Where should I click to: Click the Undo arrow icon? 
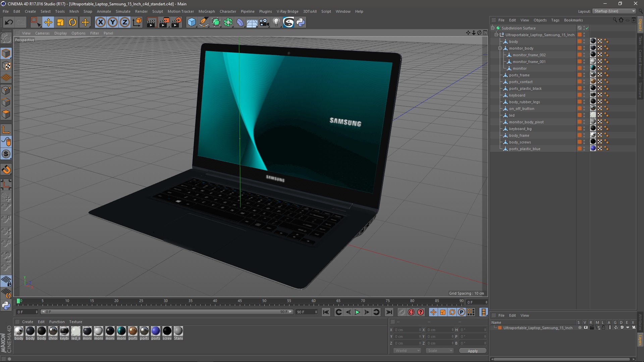click(9, 22)
